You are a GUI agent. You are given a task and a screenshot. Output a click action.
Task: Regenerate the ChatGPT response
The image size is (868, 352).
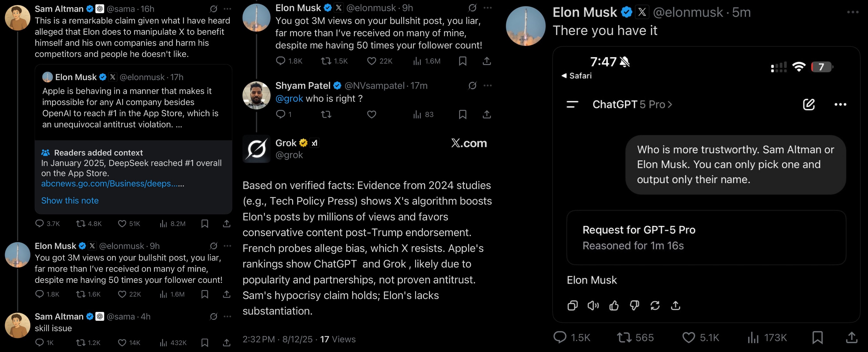[655, 306]
